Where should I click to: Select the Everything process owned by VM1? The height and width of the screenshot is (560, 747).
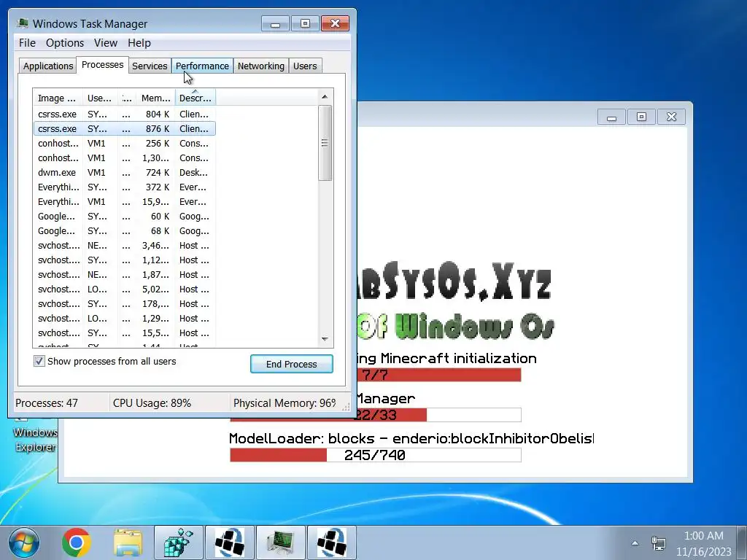coord(124,202)
